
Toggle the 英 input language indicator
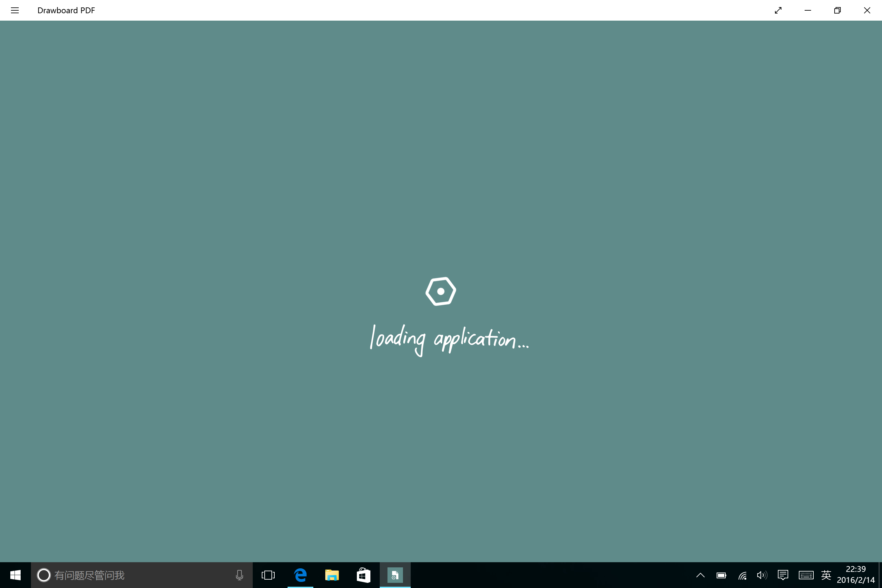(x=826, y=575)
